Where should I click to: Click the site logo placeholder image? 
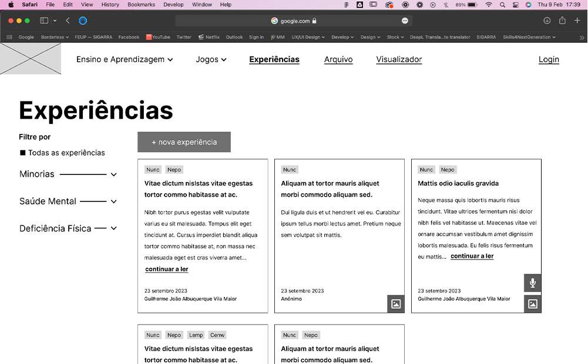click(x=31, y=59)
